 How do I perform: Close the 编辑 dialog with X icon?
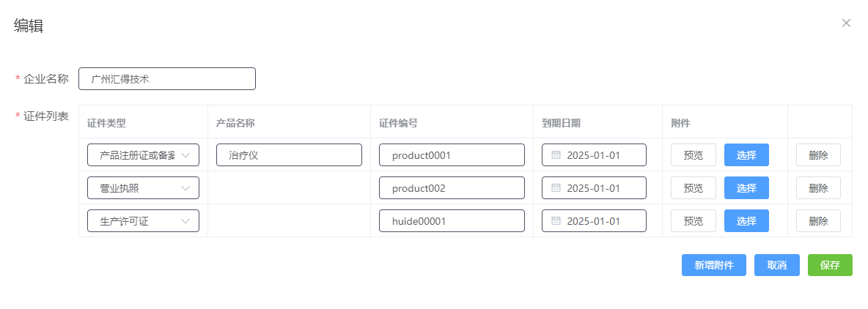tap(846, 23)
